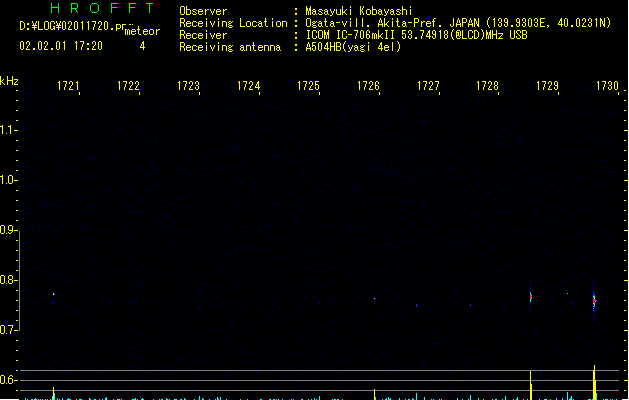Click time marker 1723

[x=188, y=86]
